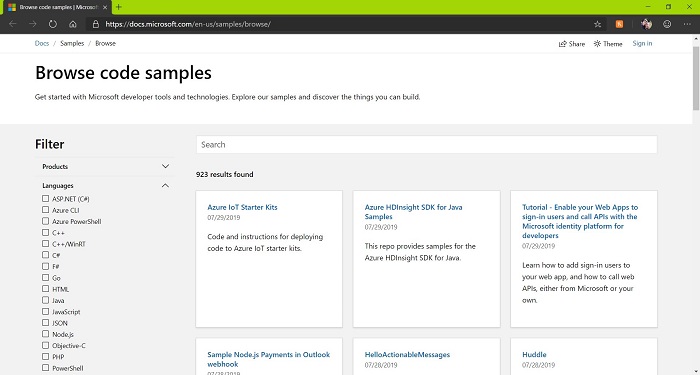Check the HTML checkbox

[x=46, y=289]
